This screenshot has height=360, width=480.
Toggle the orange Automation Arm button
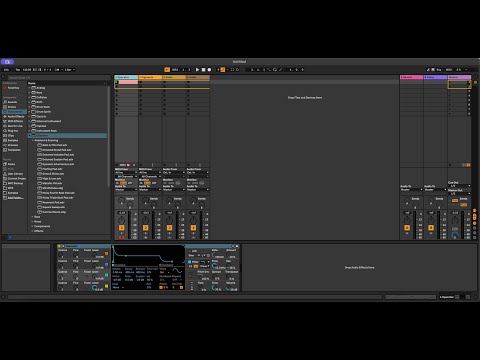pos(223,70)
